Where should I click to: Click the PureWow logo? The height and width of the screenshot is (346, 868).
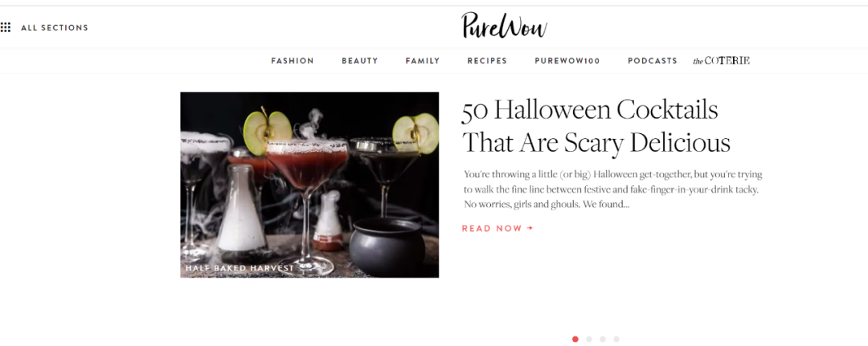coord(504,26)
